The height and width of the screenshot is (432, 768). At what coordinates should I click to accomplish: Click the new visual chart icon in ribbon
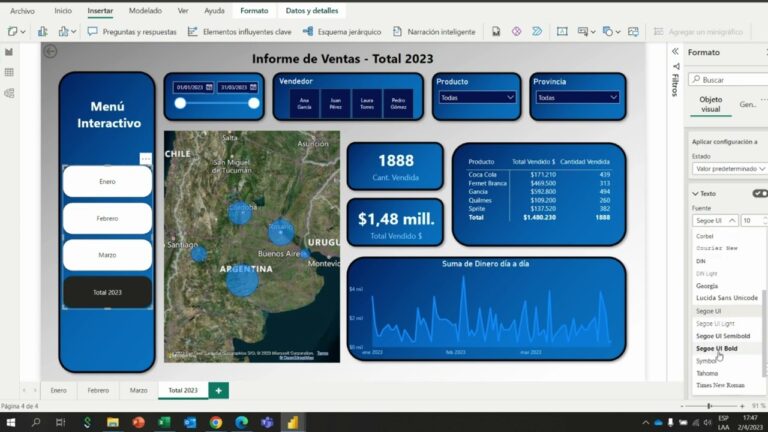43,32
